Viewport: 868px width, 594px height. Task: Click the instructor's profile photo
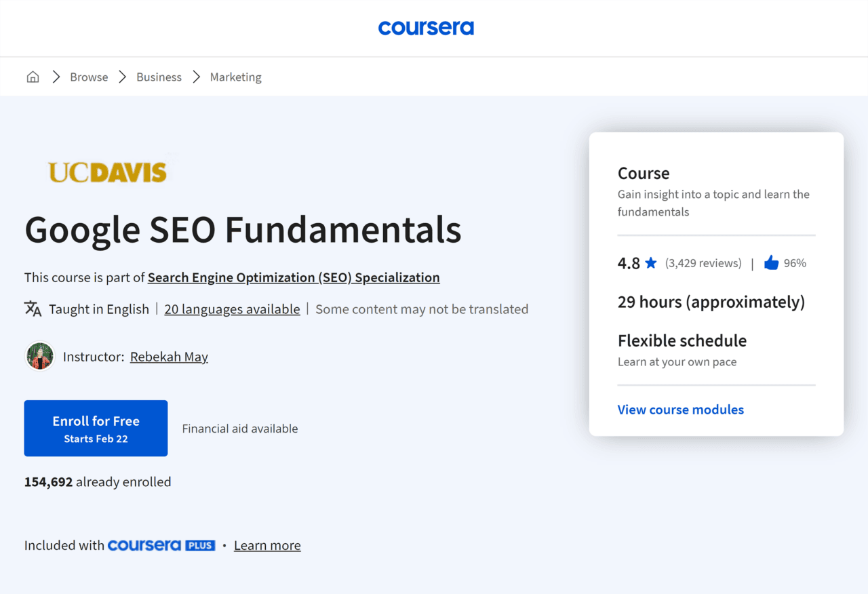coord(39,355)
